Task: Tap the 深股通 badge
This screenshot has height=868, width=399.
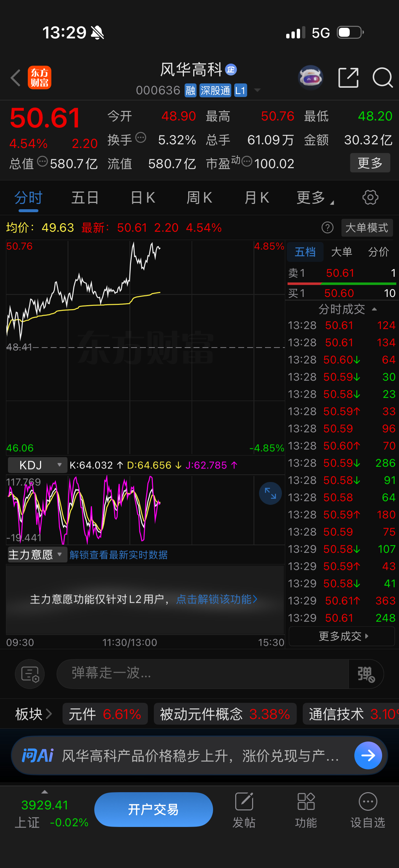Action: (x=215, y=90)
